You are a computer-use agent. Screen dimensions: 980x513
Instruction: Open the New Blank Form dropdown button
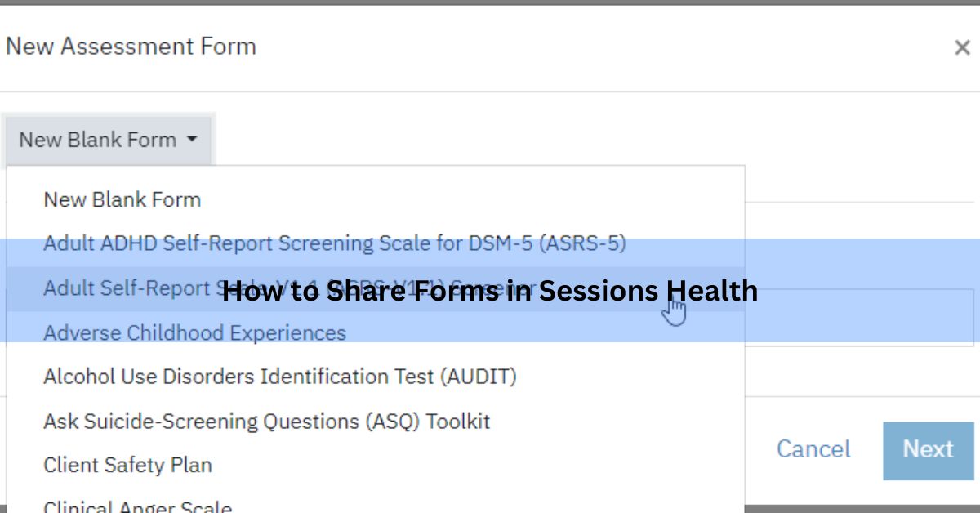(108, 140)
